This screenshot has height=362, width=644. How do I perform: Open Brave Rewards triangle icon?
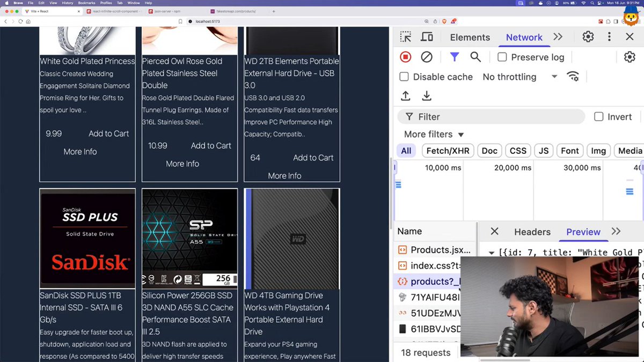[x=454, y=21]
